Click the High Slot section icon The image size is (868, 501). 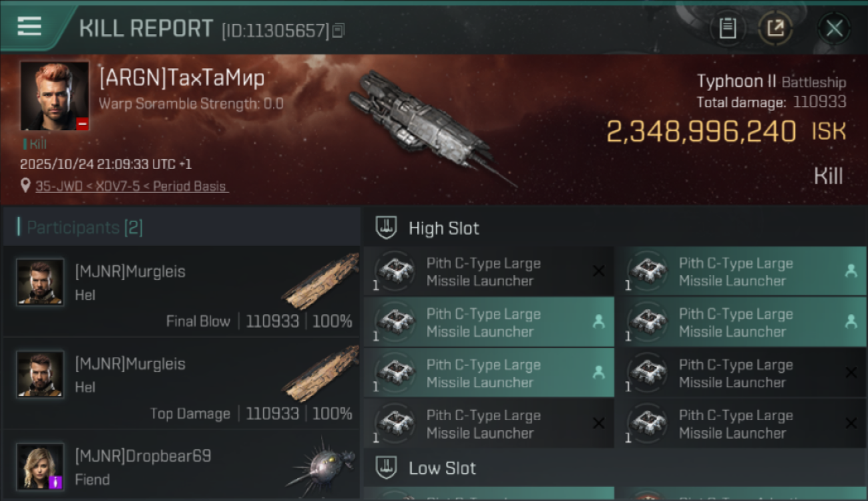[387, 227]
